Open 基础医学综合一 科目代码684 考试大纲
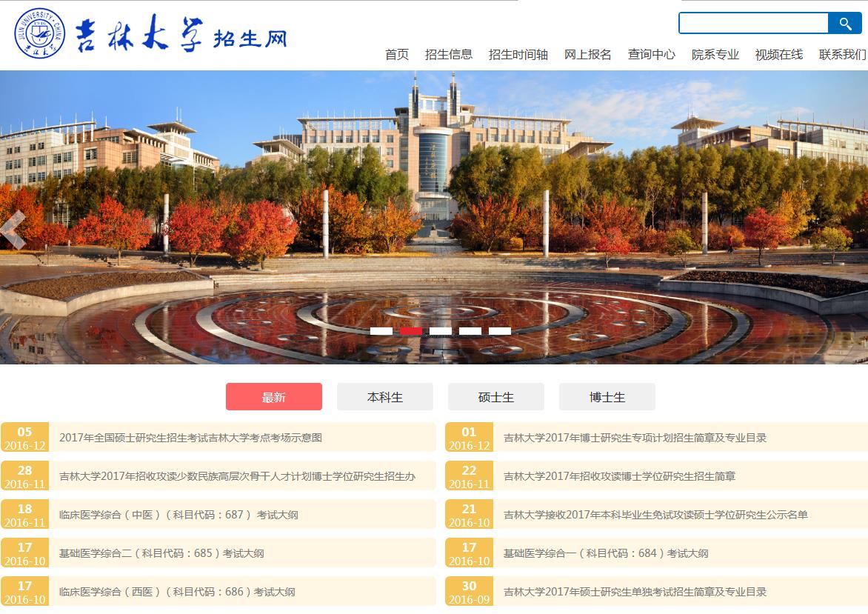This screenshot has width=868, height=614. (x=606, y=553)
